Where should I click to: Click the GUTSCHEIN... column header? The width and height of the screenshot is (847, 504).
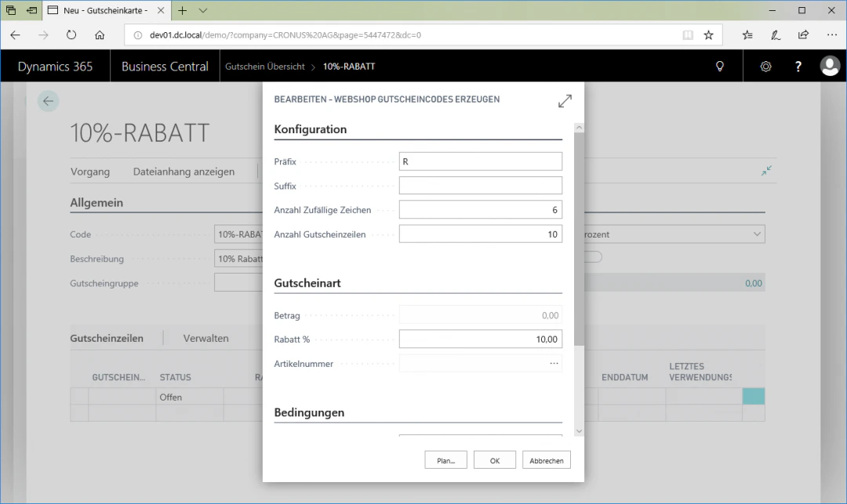[118, 377]
